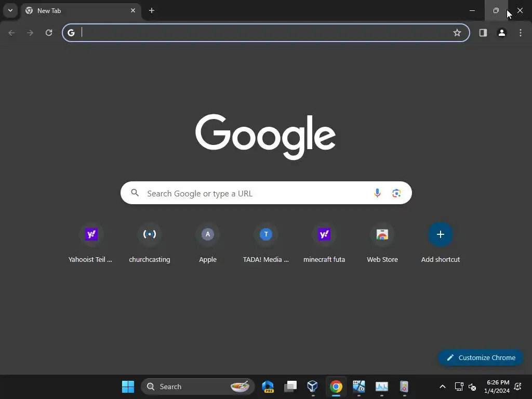Open the minecraft futa shortcut
532x399 pixels.
tap(324, 244)
